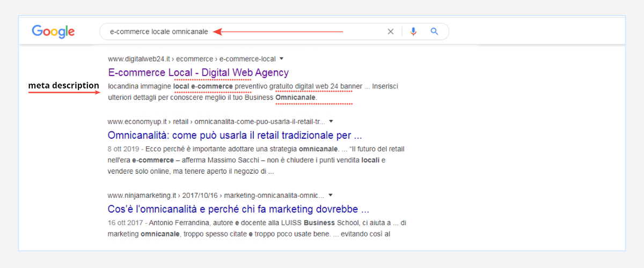Viewport: 644px width, 268px height.
Task: Expand the dropdown arrow next to the ninjamarketing.it URL
Action: click(x=331, y=195)
